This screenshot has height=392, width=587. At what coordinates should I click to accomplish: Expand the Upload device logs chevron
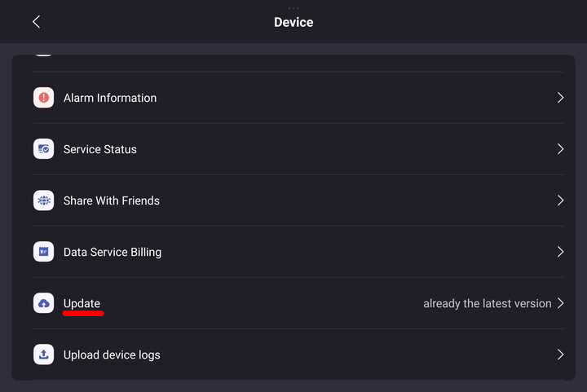pyautogui.click(x=560, y=355)
